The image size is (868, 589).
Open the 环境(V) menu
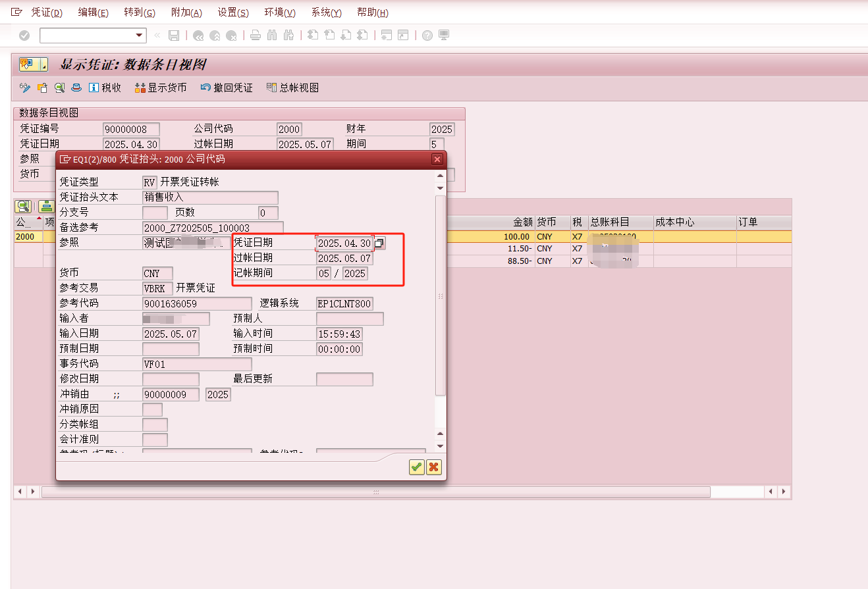coord(280,13)
